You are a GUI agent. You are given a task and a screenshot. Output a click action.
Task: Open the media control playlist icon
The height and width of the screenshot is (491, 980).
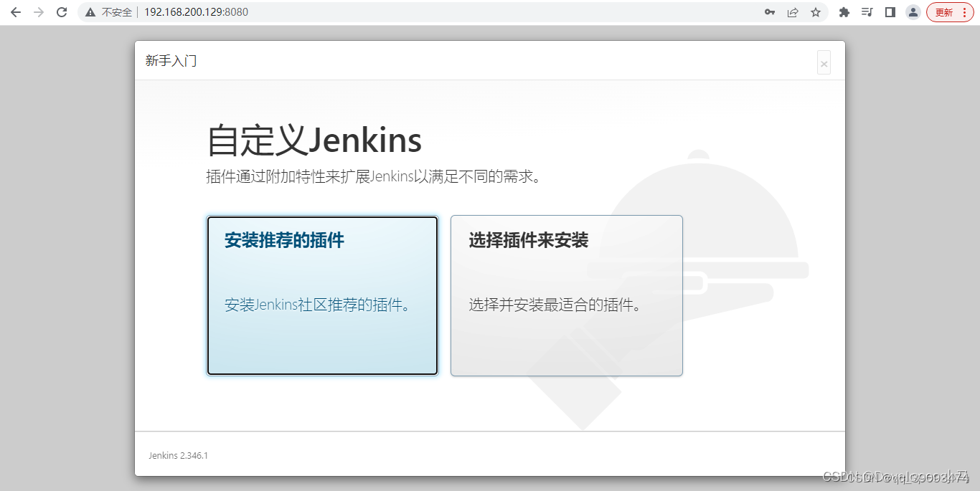coord(867,12)
